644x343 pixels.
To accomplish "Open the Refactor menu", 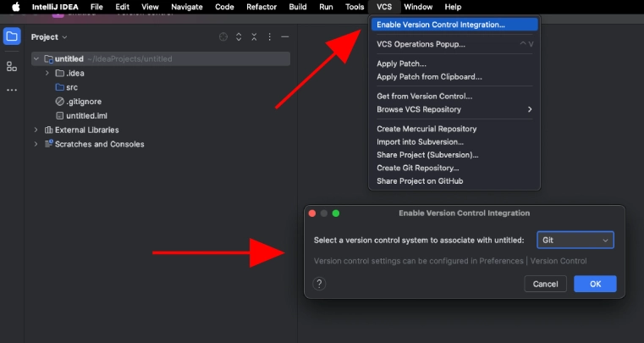I will 261,7.
